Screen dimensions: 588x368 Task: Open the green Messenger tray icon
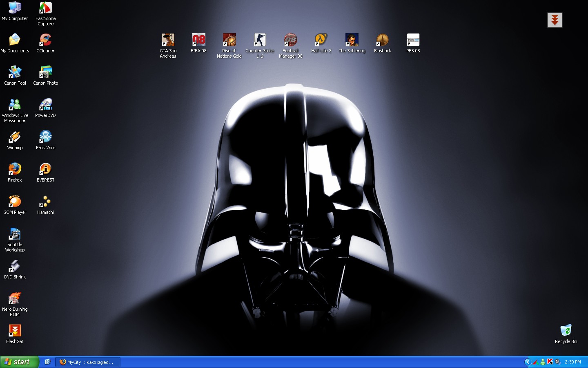click(x=543, y=362)
